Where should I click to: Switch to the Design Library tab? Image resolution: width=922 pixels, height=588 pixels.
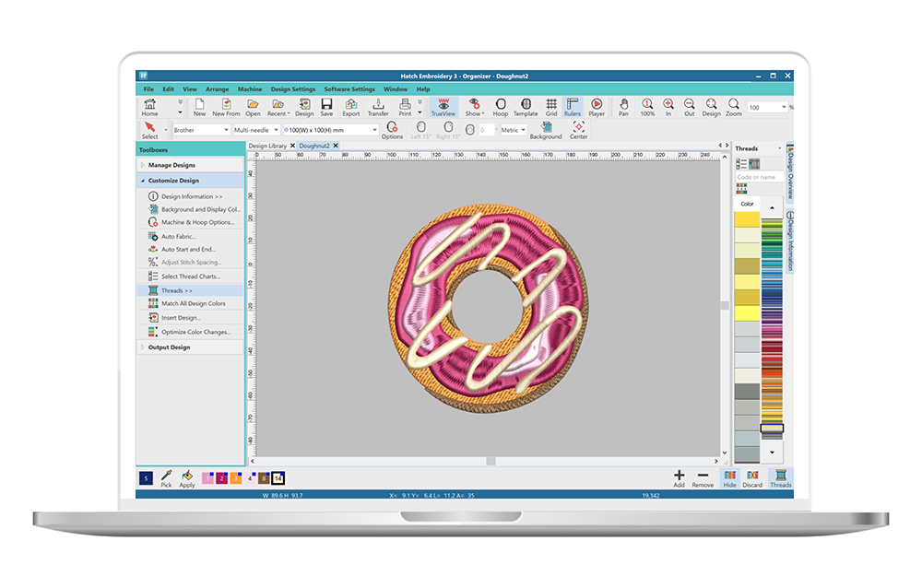267,146
